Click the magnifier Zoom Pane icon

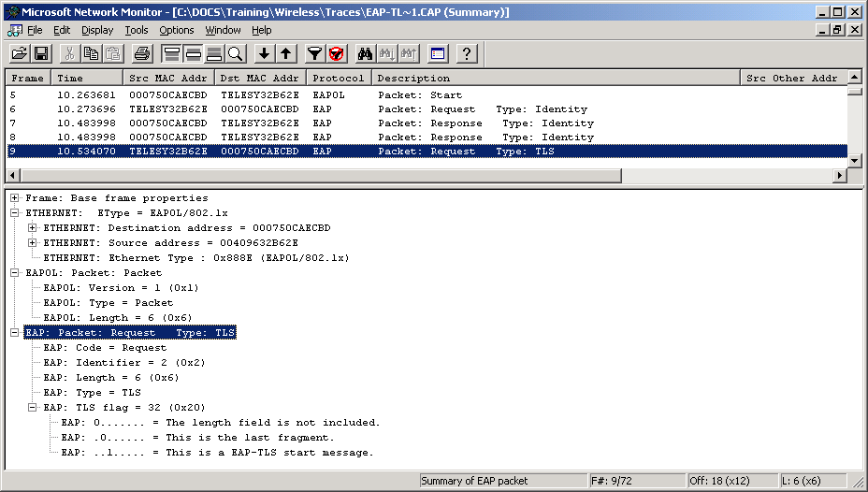tap(236, 53)
